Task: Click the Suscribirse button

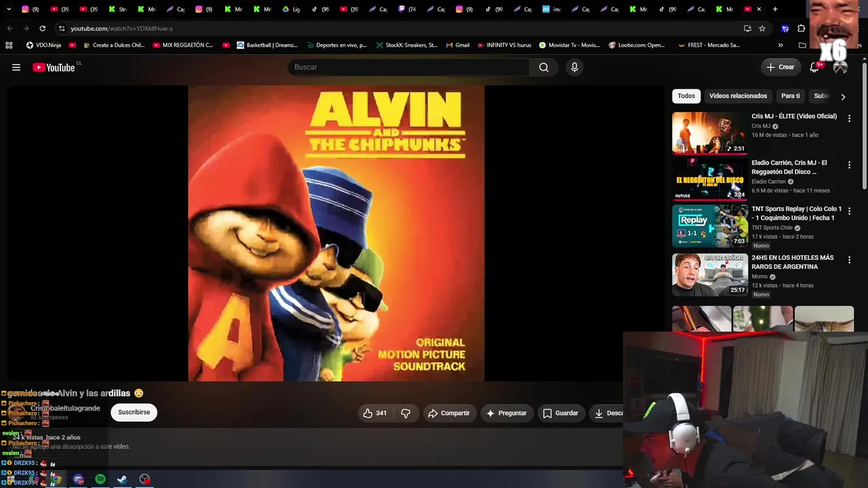Action: [x=134, y=413]
